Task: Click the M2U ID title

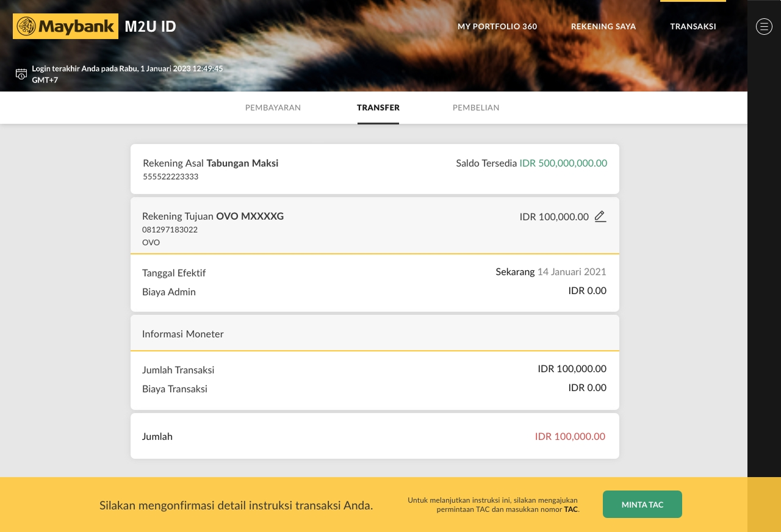Action: 150,26
